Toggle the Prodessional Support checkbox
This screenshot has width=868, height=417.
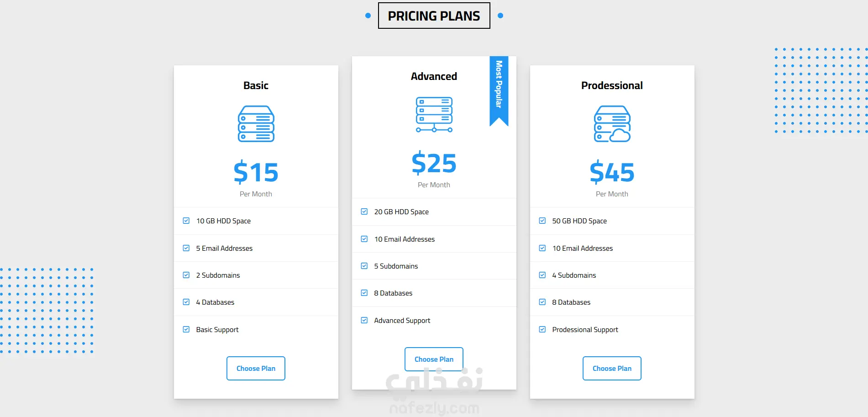[542, 329]
